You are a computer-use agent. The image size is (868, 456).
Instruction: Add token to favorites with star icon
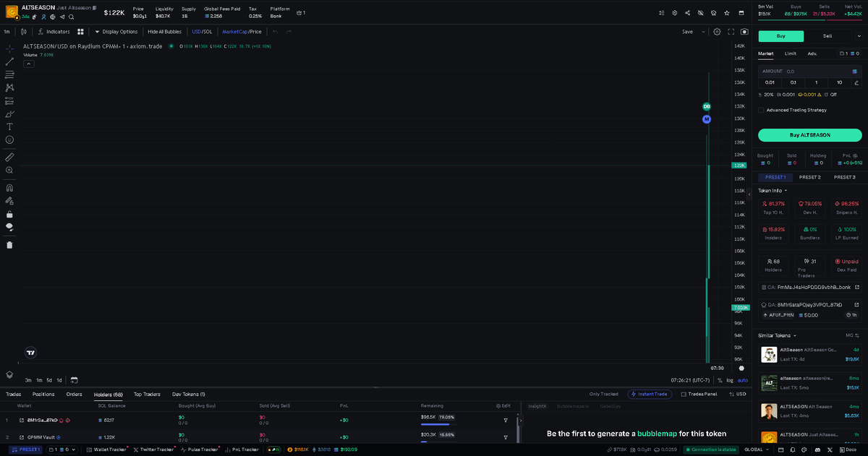[x=726, y=13]
